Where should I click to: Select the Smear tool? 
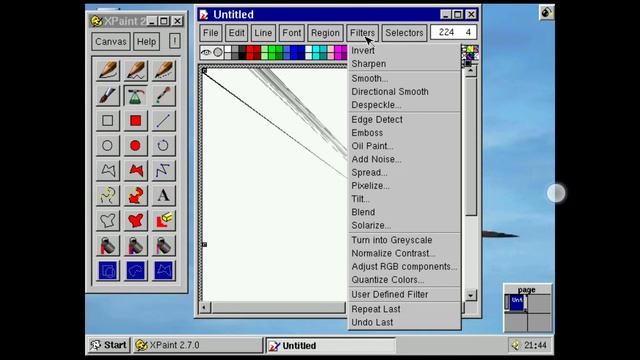(x=163, y=96)
